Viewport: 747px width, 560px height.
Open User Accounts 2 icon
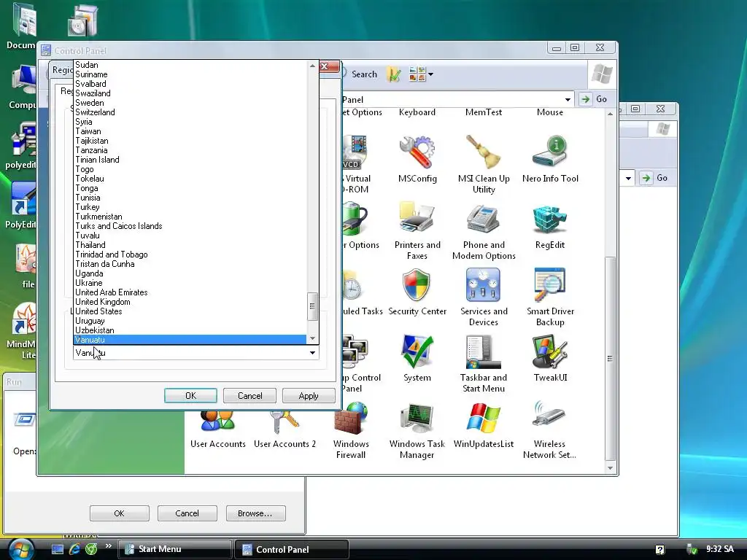285,429
